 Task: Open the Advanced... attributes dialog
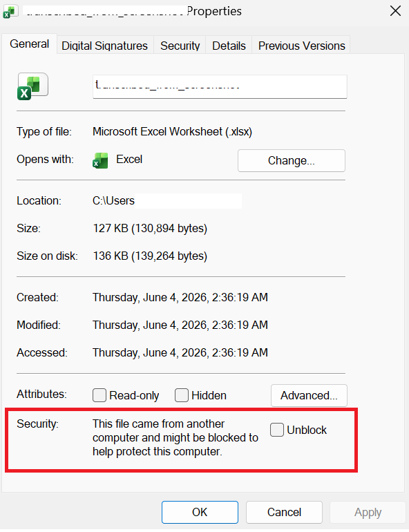coord(309,395)
